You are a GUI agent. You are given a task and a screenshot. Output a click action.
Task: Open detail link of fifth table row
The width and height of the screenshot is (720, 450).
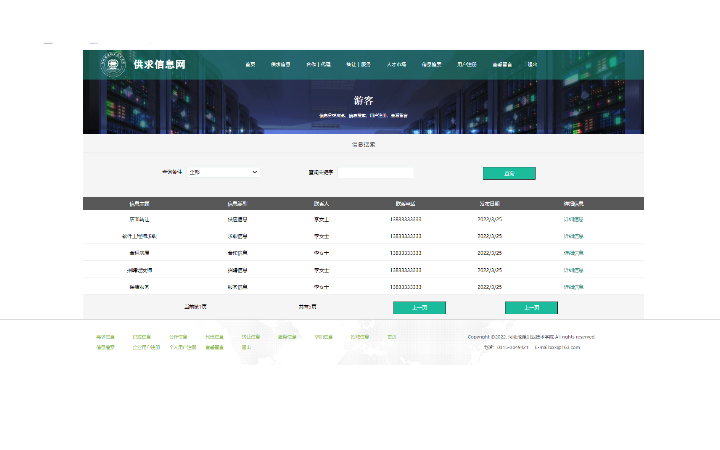[x=573, y=287]
